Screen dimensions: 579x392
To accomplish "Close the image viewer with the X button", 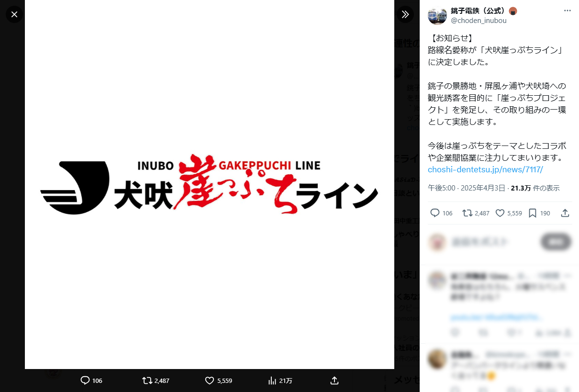I will (x=14, y=14).
